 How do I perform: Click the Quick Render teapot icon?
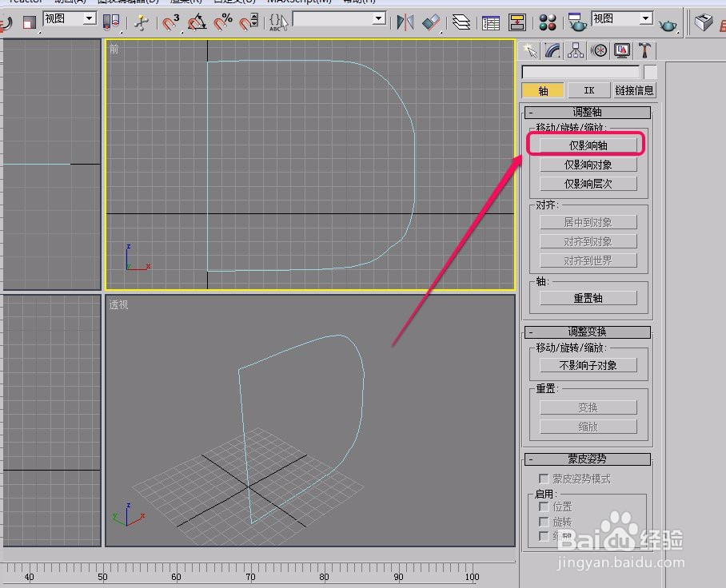point(667,24)
